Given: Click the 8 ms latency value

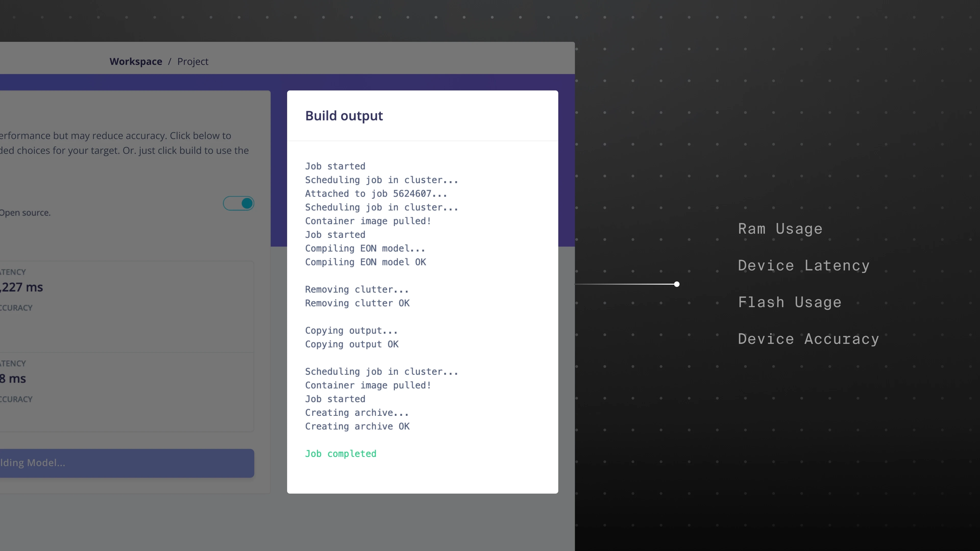Looking at the screenshot, I should [x=13, y=379].
